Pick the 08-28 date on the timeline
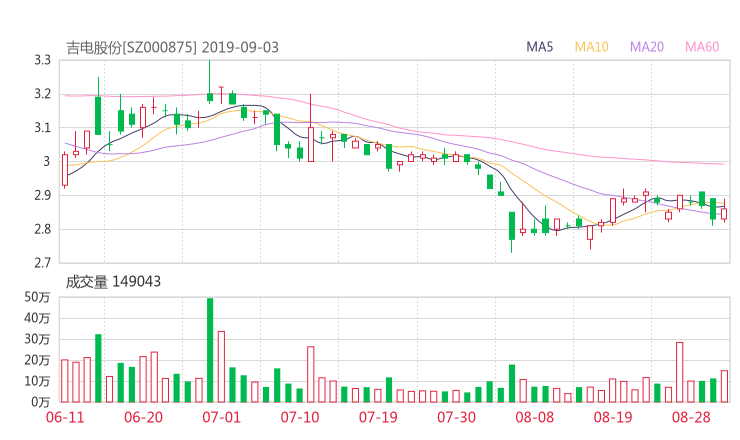Image resolution: width=740 pixels, height=440 pixels. coord(691,416)
